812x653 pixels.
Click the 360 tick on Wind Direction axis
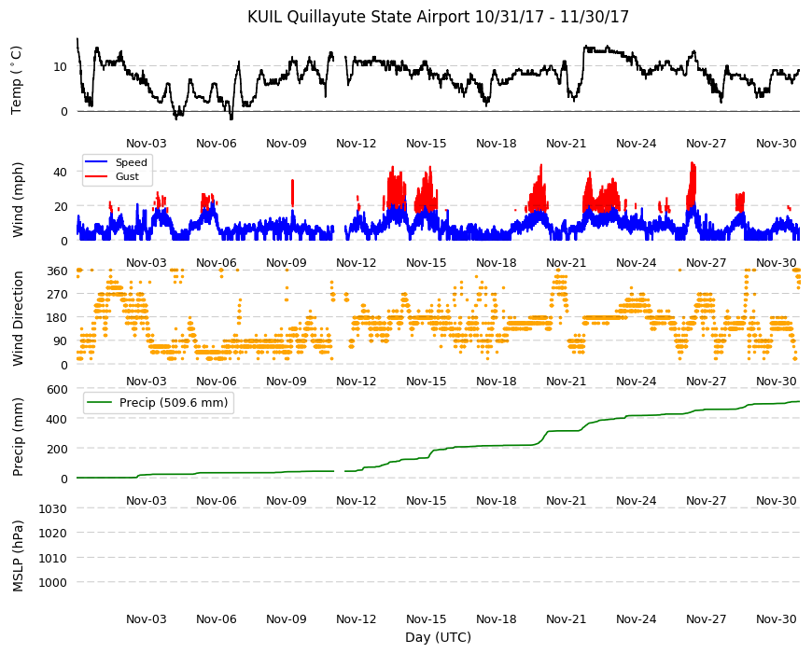pyautogui.click(x=58, y=271)
